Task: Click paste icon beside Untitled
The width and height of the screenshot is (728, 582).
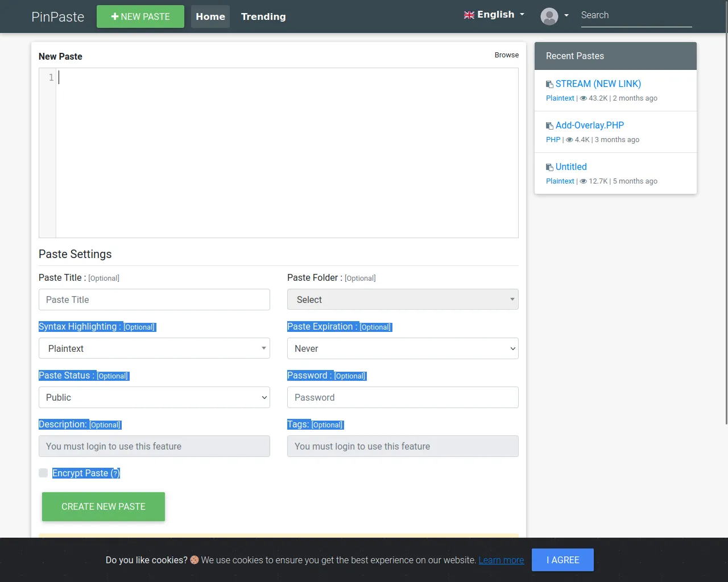Action: [549, 167]
